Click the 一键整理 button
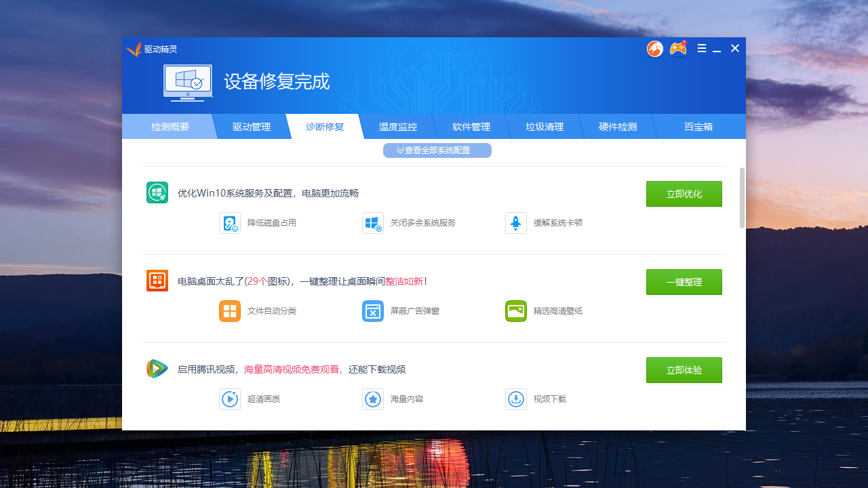 pos(684,282)
